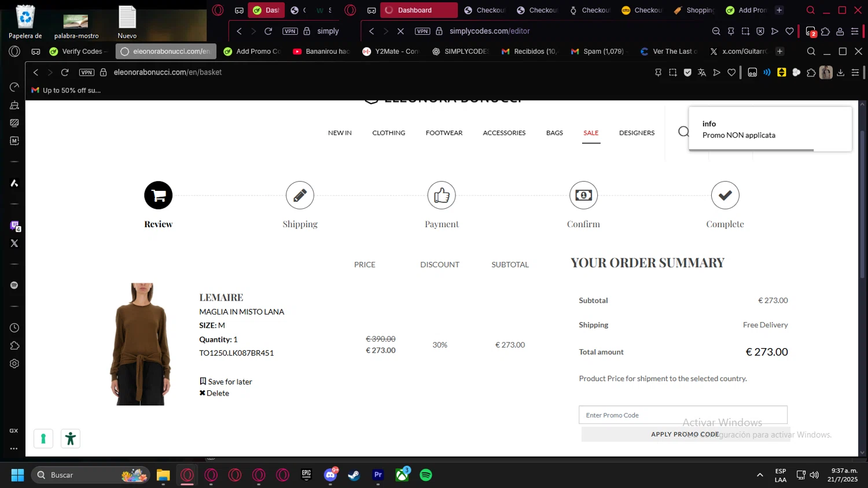Screen dimensions: 868x488
Task: Switch to the Verify Codes tab
Action: coord(78,51)
